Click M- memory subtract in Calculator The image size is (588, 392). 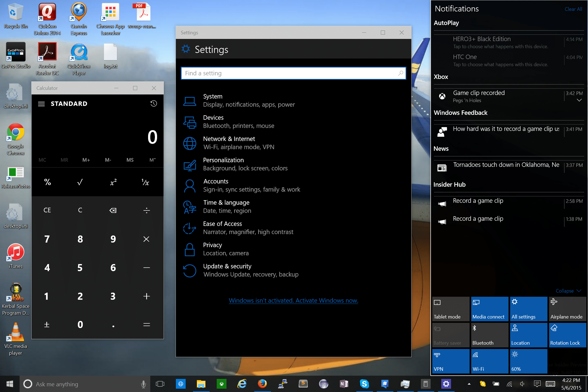(108, 160)
